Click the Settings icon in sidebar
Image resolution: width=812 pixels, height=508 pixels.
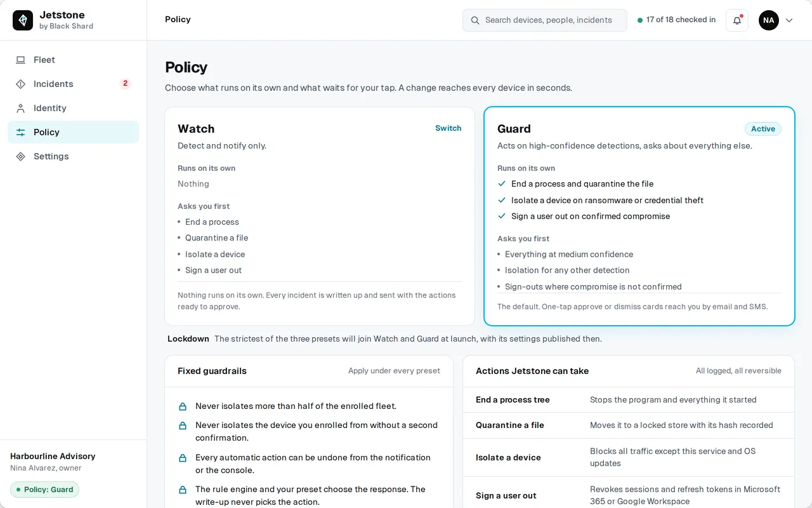click(x=20, y=156)
